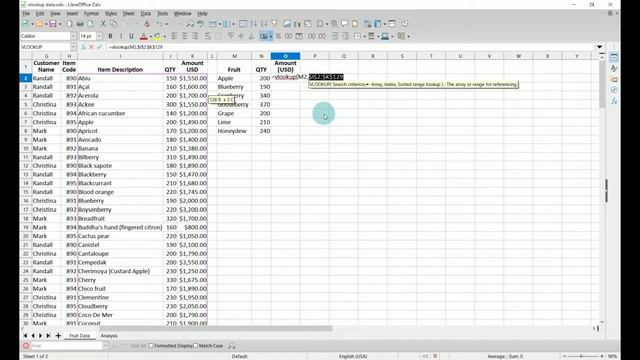Click the Align right icon

pyautogui.click(x=195, y=36)
